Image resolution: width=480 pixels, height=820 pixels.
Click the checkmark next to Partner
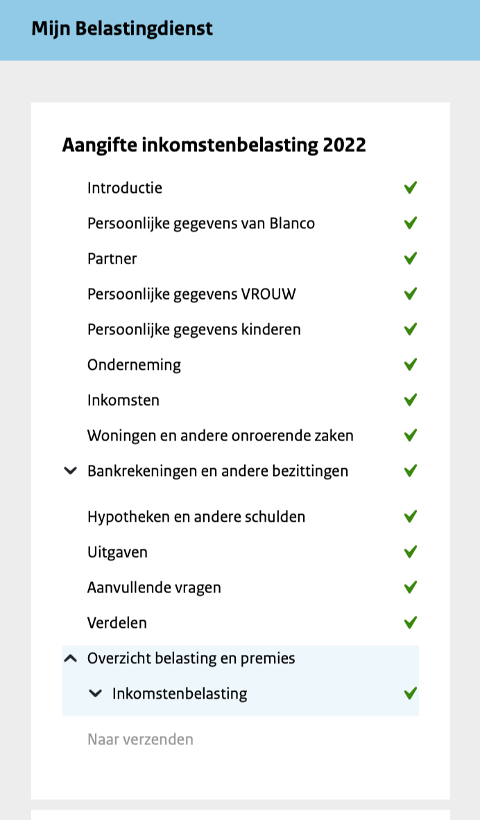coord(410,258)
